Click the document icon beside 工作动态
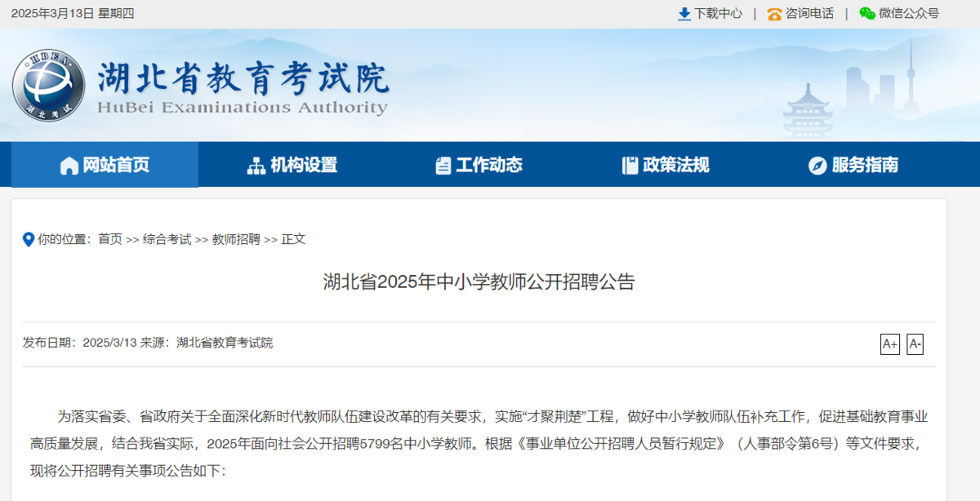This screenshot has width=980, height=501. [x=443, y=166]
